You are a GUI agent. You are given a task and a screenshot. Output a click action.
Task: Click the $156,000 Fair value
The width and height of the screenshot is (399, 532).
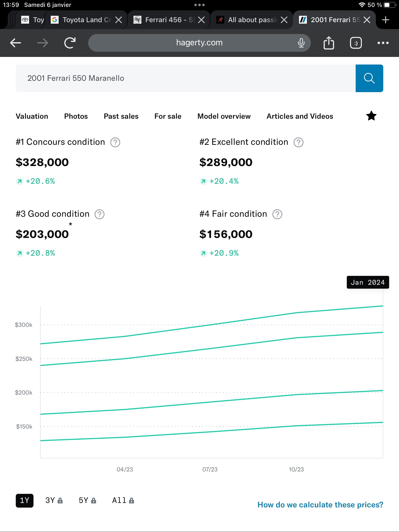pyautogui.click(x=226, y=234)
